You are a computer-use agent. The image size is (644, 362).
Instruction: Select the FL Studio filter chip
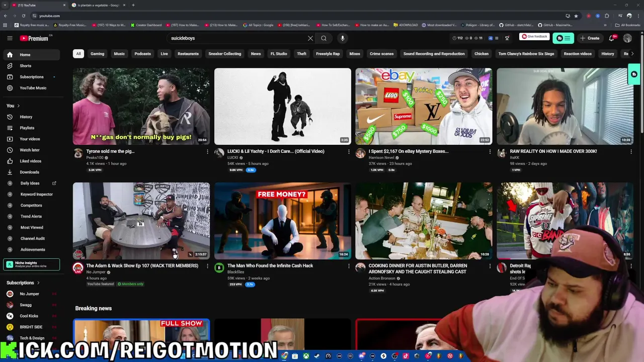279,54
